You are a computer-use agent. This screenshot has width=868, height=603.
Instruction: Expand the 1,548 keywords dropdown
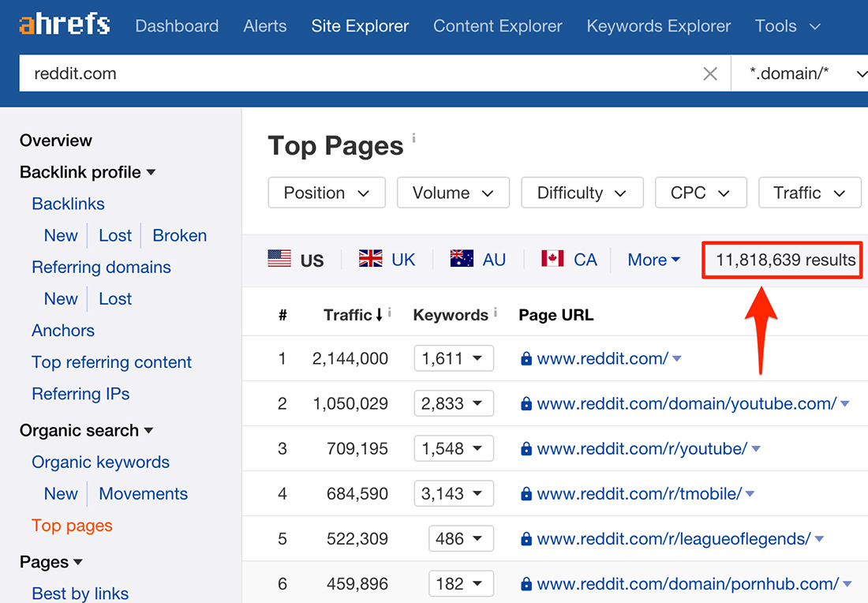454,448
